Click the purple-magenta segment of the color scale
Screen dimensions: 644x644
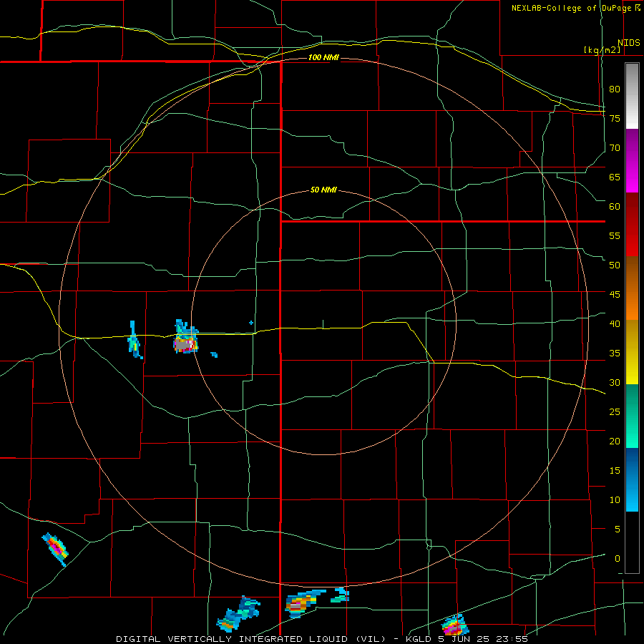pyautogui.click(x=632, y=160)
